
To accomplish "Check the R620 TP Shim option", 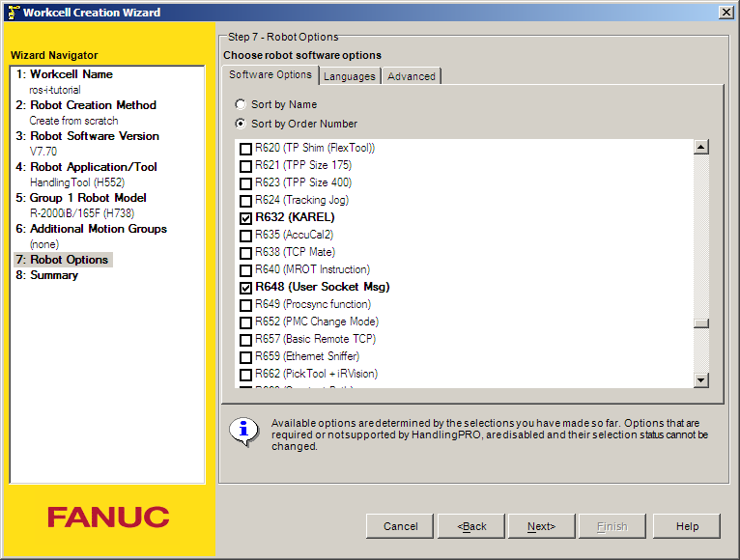I will coord(246,149).
